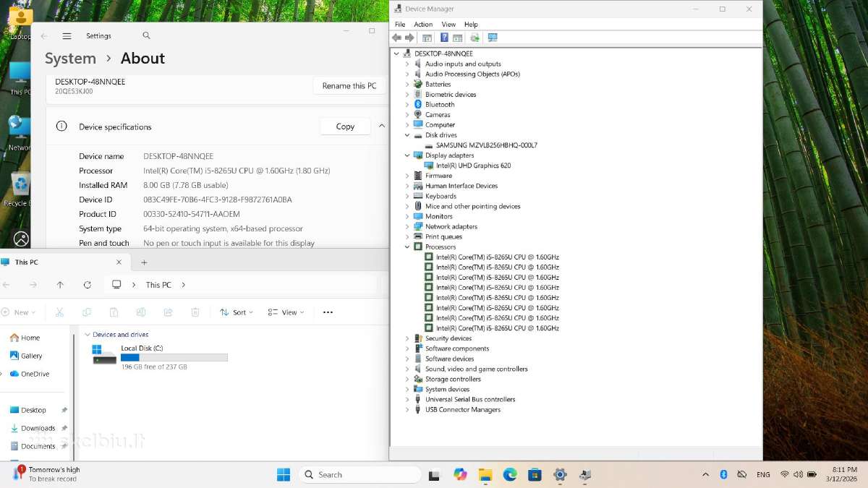Click System breadcrumb in Settings
This screenshot has height=488, width=868.
click(x=70, y=59)
